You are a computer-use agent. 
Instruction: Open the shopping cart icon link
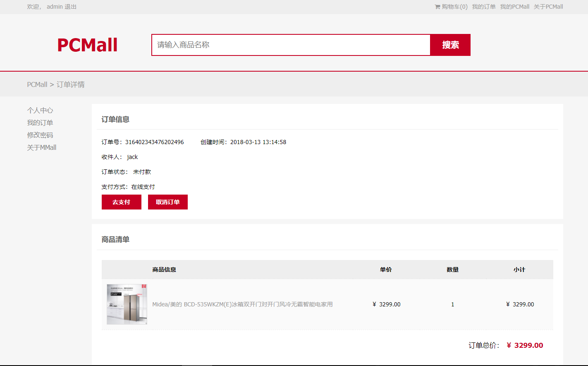pyautogui.click(x=451, y=7)
